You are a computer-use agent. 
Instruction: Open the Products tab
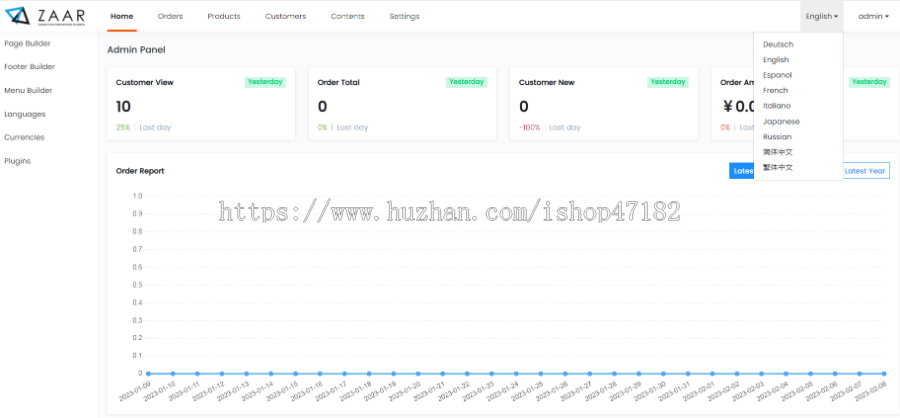pos(224,16)
